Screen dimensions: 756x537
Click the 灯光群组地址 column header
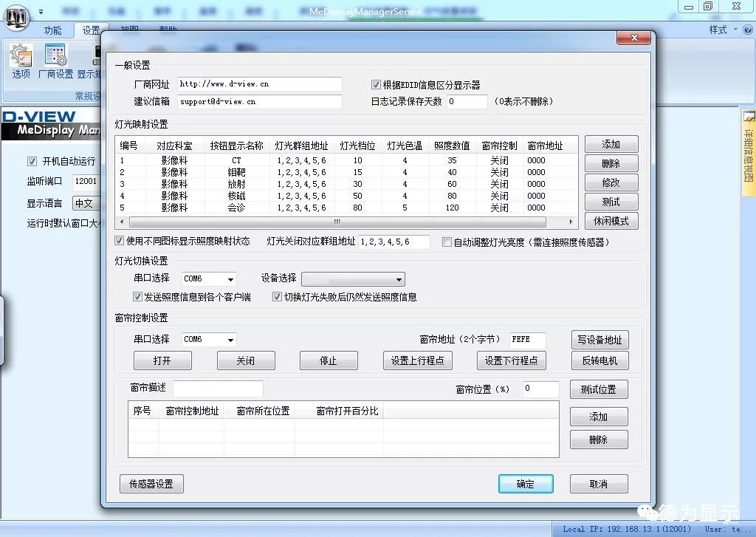pyautogui.click(x=301, y=146)
